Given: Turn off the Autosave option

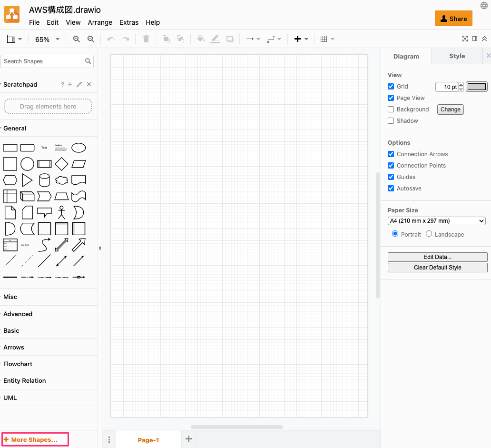Looking at the screenshot, I should pyautogui.click(x=391, y=188).
